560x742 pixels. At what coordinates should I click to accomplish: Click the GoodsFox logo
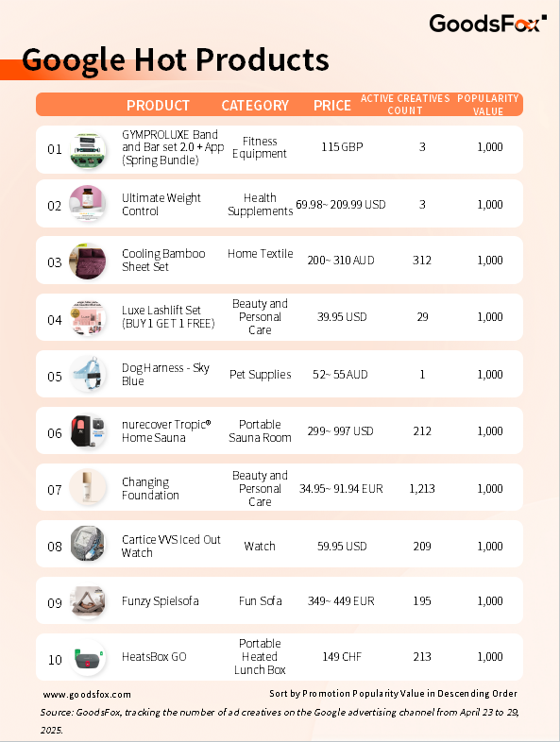(488, 24)
